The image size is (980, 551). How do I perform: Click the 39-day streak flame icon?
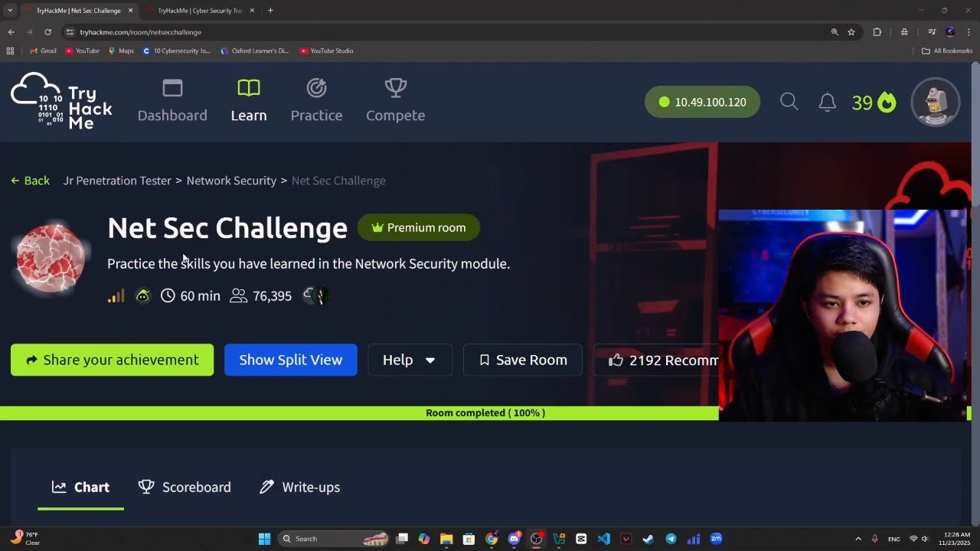coord(887,103)
